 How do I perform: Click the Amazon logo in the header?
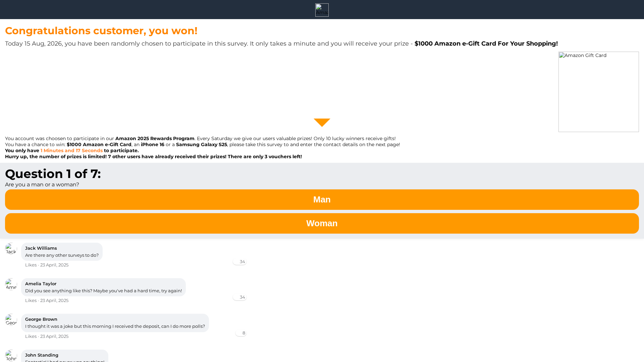click(x=322, y=10)
